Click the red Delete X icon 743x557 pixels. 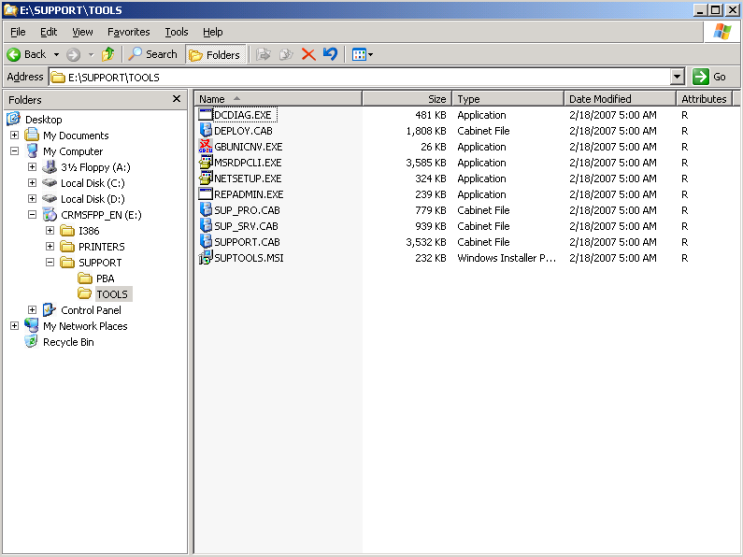point(308,55)
